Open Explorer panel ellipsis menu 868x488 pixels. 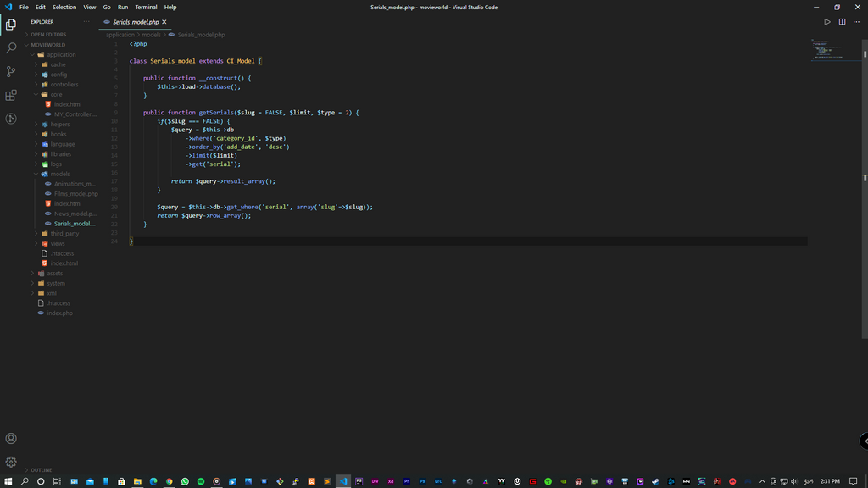point(86,22)
